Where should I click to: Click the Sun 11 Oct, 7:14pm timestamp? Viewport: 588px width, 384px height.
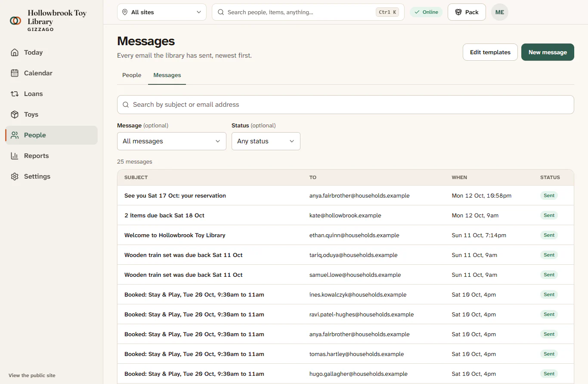[x=479, y=235]
